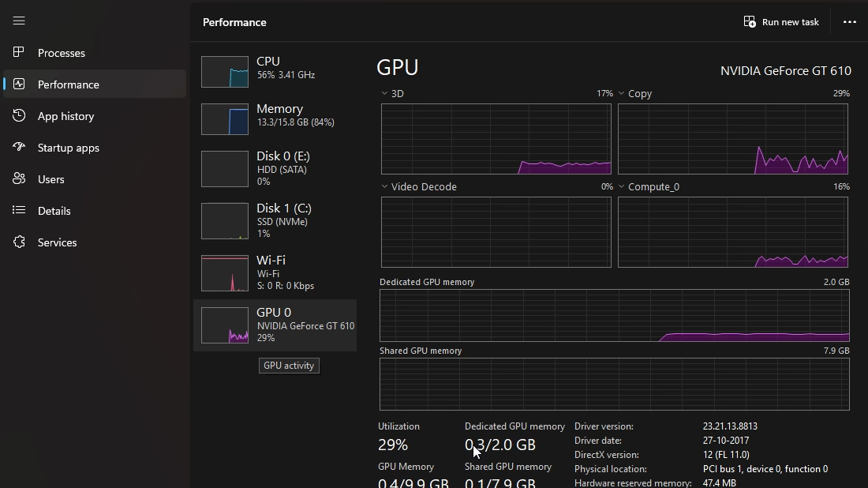The height and width of the screenshot is (488, 868).
Task: Click the Performance page title
Action: point(234,22)
